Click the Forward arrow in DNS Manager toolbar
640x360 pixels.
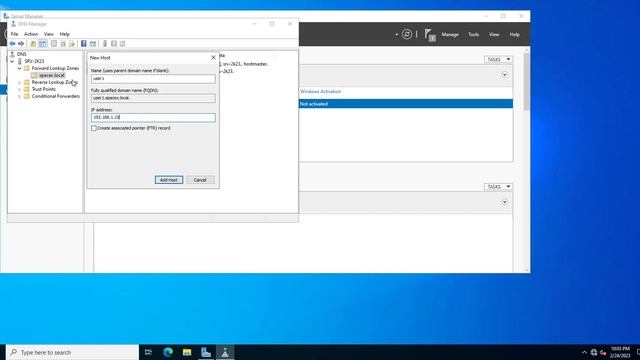coord(21,44)
